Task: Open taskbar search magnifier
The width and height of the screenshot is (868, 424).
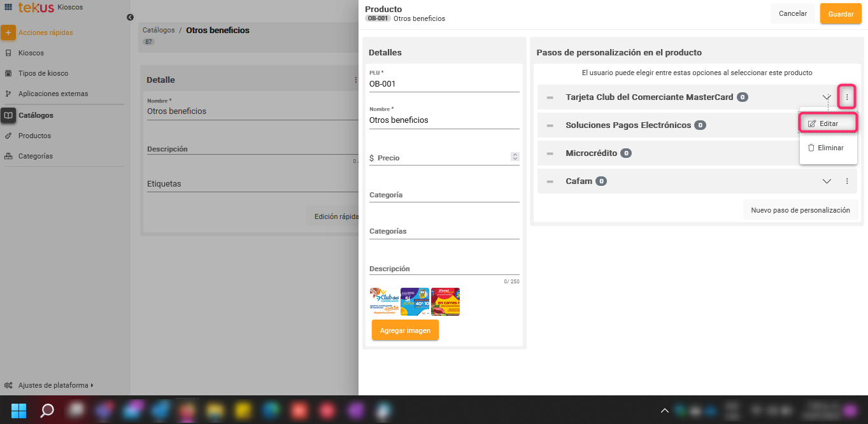Action: [47, 411]
